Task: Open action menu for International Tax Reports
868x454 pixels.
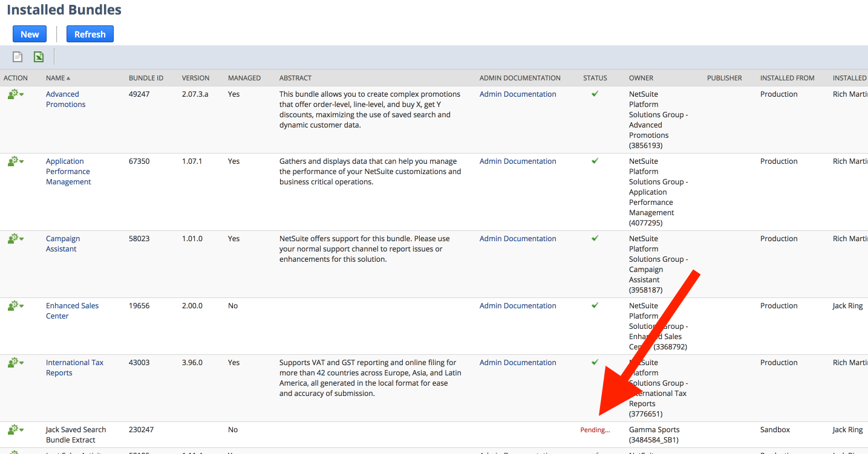Action: [x=16, y=363]
